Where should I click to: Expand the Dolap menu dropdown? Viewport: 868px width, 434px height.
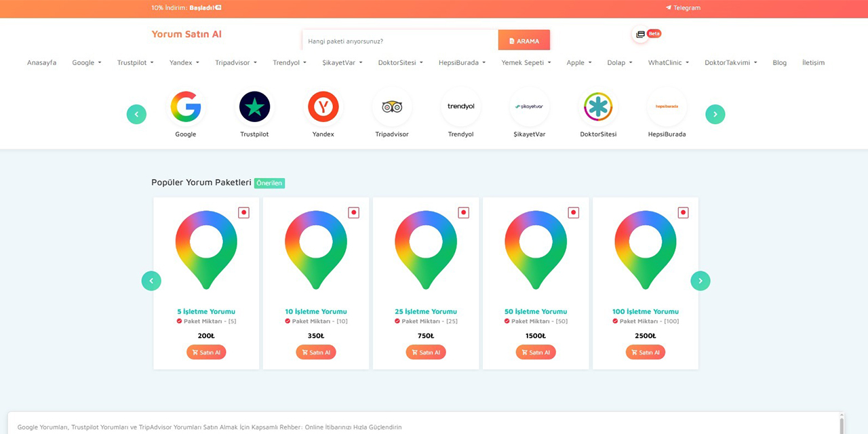(620, 62)
